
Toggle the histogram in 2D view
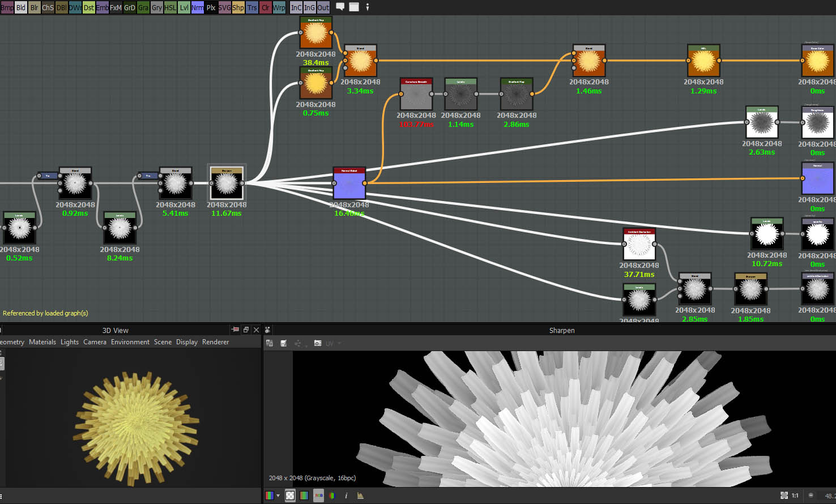360,496
